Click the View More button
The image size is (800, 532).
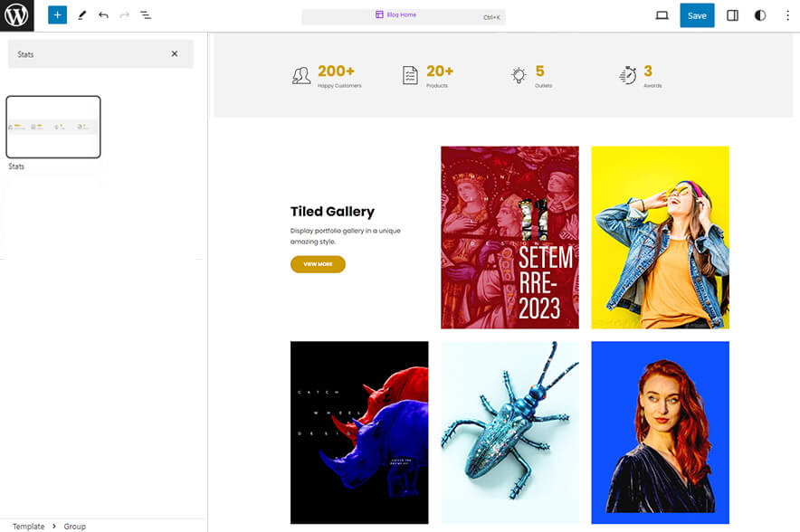318,264
